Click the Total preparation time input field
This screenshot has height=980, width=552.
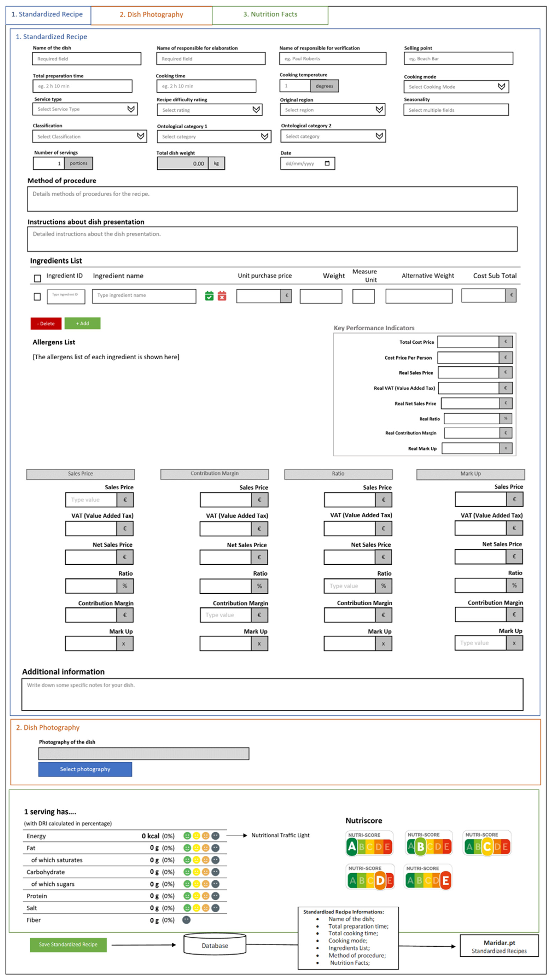pos(83,86)
